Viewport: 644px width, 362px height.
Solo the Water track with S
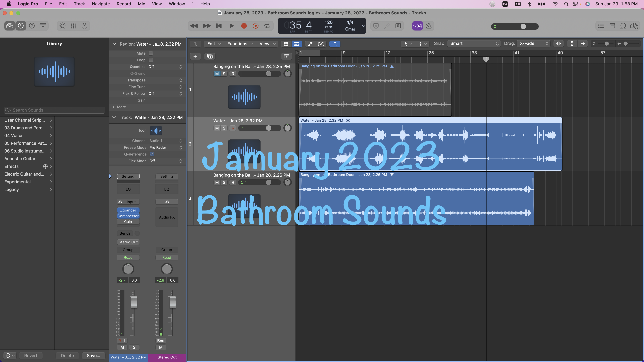coord(224,128)
